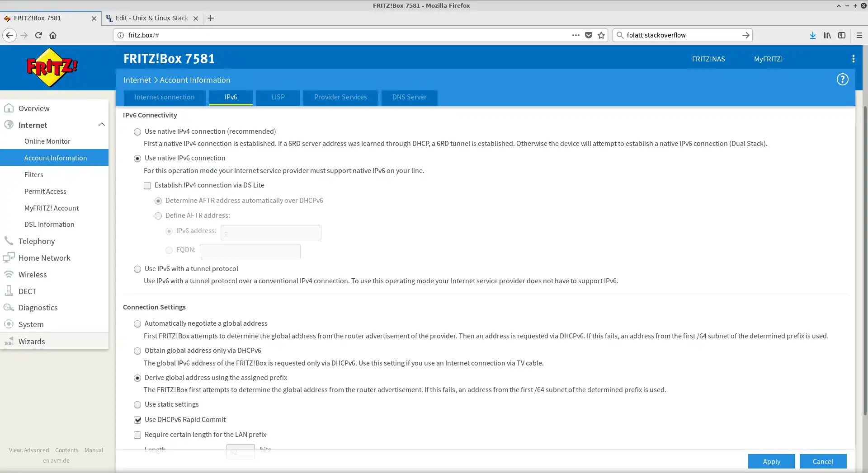Click the 'folatt stackoverflow' search box
Screen dimensions: 868x473
coord(682,35)
